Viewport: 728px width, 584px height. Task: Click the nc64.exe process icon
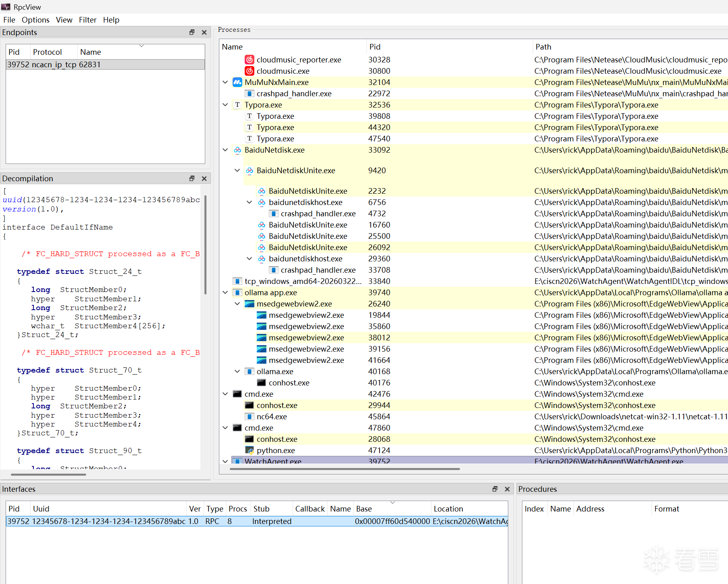250,416
